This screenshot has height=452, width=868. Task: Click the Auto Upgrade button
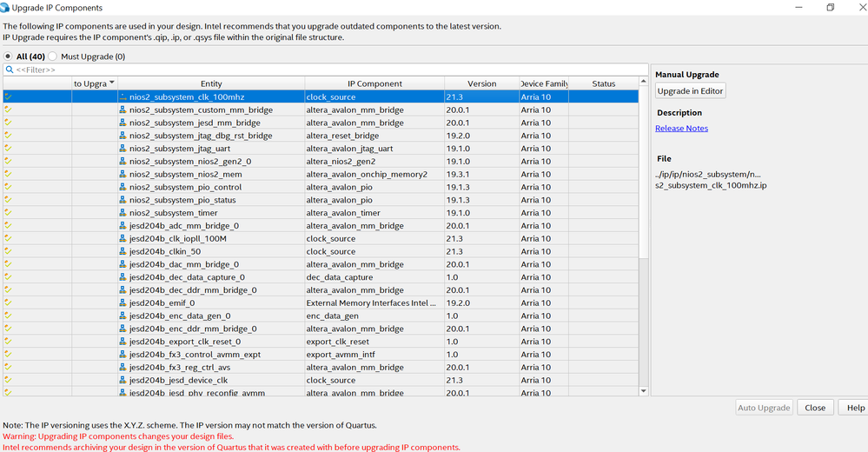[x=764, y=408]
